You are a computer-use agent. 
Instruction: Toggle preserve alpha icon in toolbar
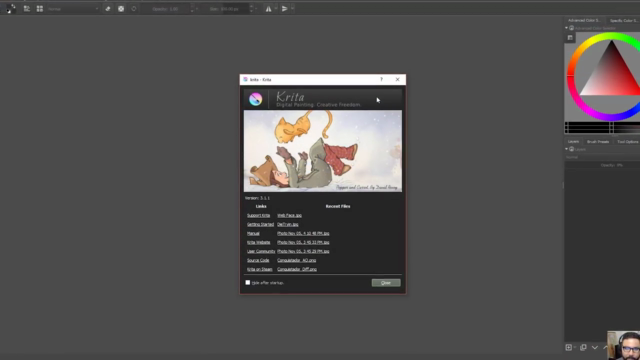pos(121,9)
